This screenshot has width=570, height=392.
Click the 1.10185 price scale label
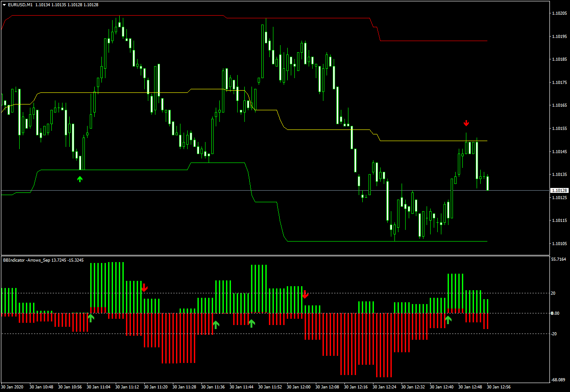[x=560, y=59]
